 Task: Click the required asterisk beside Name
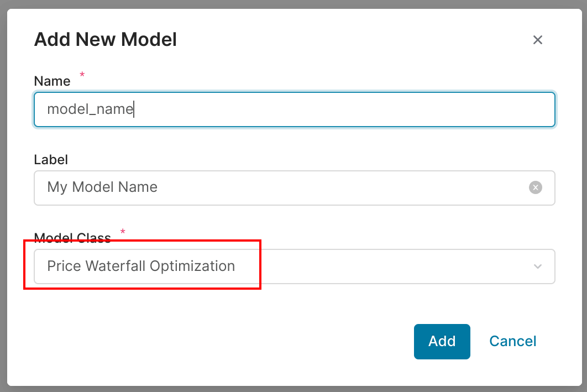click(x=82, y=75)
